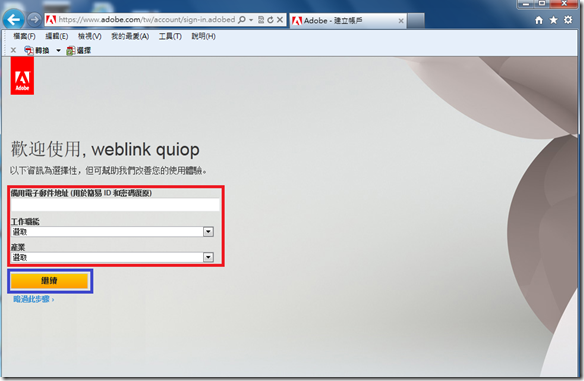Open the 編輯(E) menu
The height and width of the screenshot is (381, 584).
[57, 36]
